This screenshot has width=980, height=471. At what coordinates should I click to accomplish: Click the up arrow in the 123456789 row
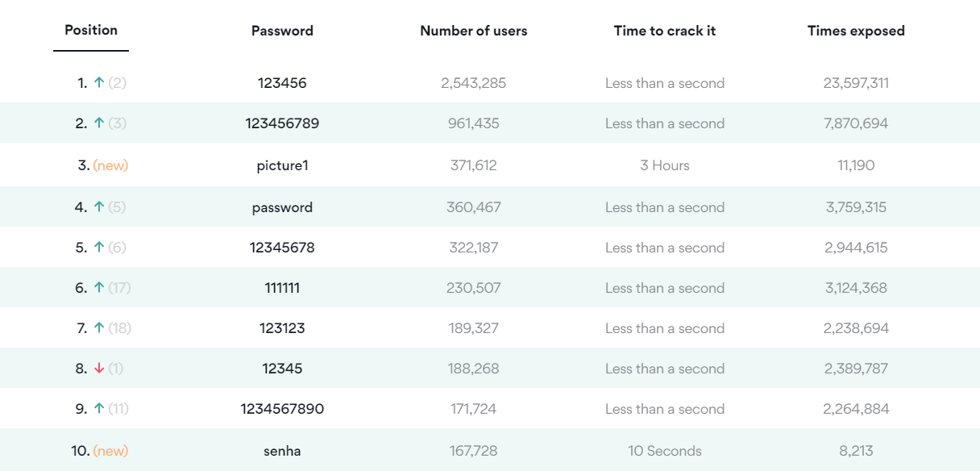(99, 123)
